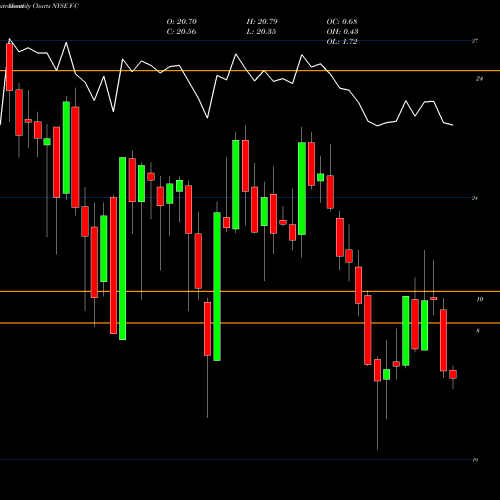This screenshot has height=500, width=500.
Task: Click the "OC: 0.68" statistic
Action: tap(342, 22)
